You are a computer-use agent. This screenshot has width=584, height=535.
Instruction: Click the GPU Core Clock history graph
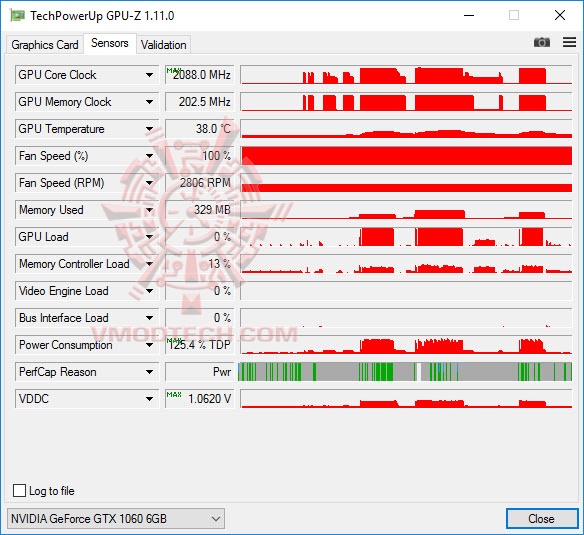(406, 75)
